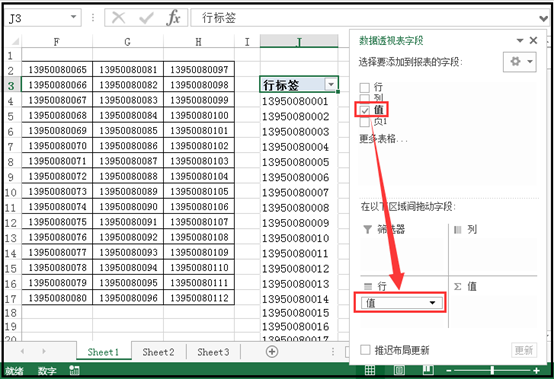This screenshot has width=554, height=379.
Task: Open Insert Function via fx icon
Action: 173,17
